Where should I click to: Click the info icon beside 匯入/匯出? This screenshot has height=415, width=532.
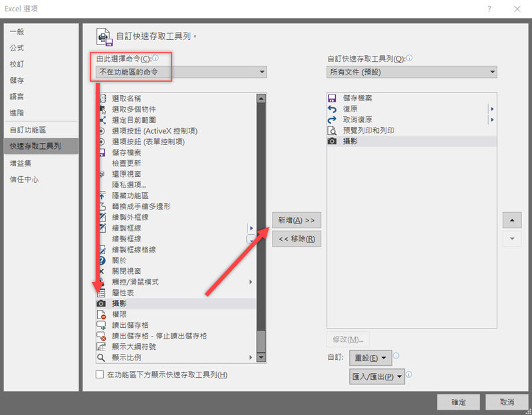click(409, 374)
